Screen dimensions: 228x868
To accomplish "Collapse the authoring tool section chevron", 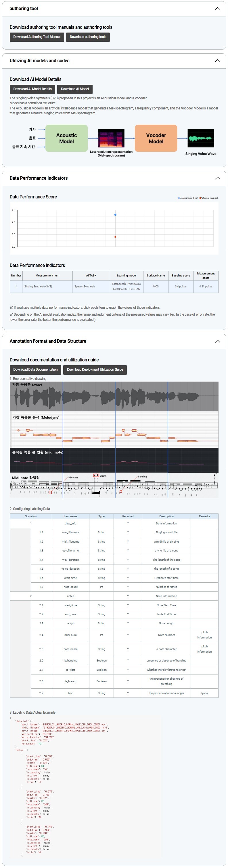I will point(217,8).
